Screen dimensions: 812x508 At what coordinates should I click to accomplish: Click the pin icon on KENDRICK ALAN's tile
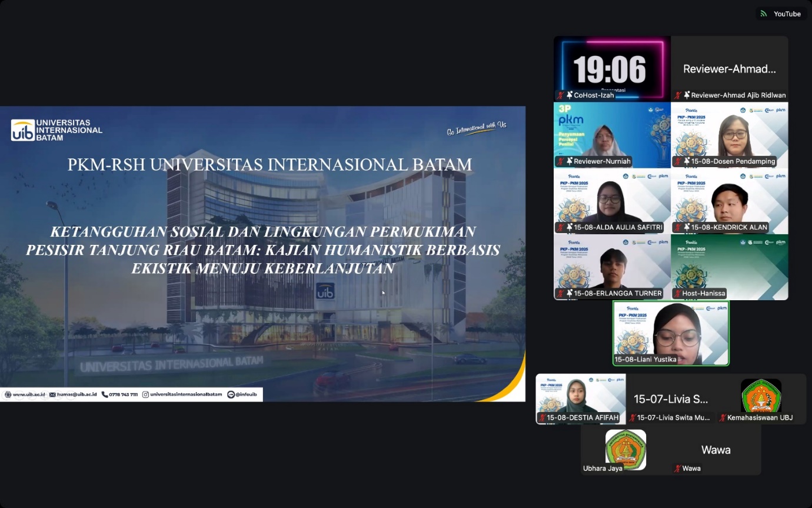pos(686,227)
